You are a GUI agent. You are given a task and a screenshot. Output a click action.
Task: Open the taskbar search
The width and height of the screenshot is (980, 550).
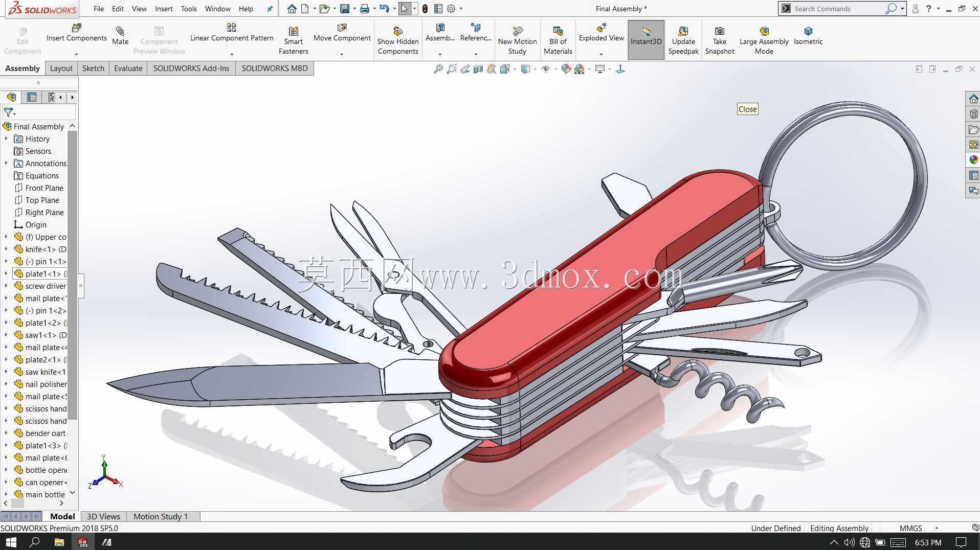pyautogui.click(x=35, y=542)
